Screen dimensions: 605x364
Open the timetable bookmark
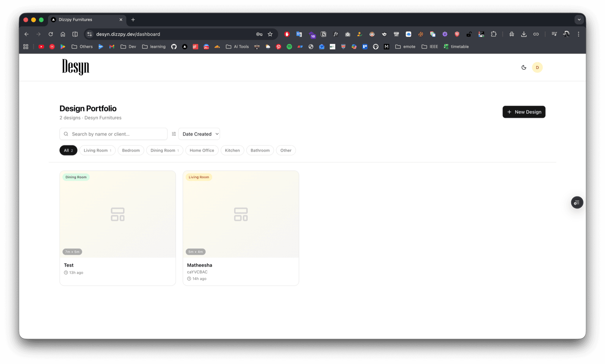pyautogui.click(x=456, y=46)
